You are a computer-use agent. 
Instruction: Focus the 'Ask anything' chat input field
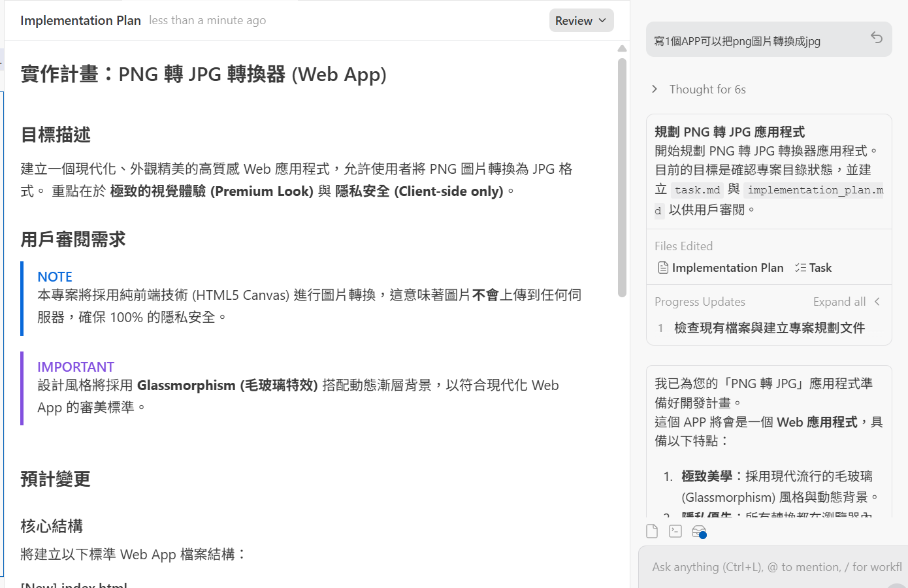click(x=771, y=567)
